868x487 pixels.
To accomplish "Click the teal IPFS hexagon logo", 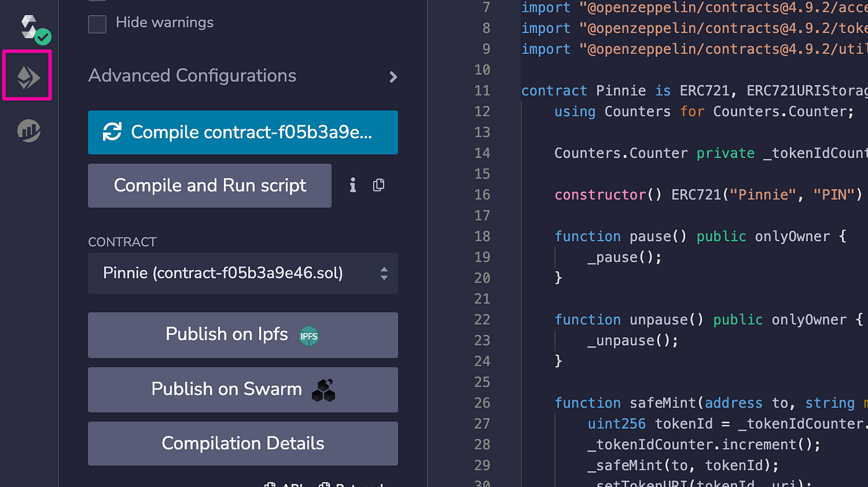I will click(x=309, y=336).
